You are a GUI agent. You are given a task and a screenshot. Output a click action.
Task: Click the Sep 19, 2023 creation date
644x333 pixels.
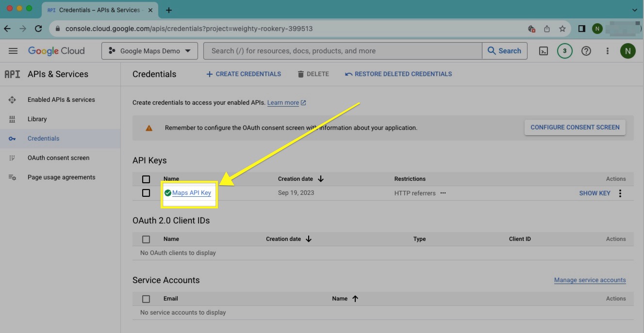coord(296,193)
